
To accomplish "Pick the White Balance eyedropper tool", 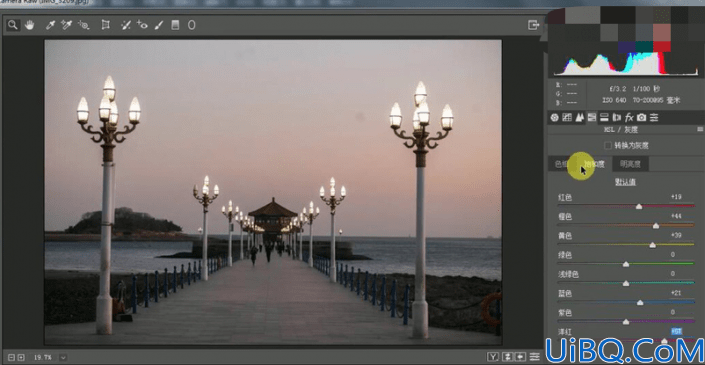I will pyautogui.click(x=50, y=25).
